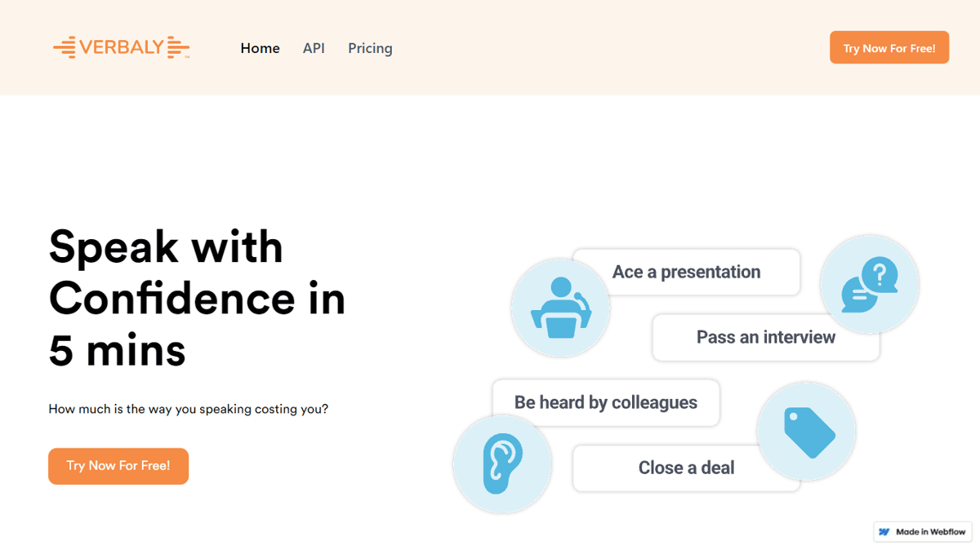Click the ear icon
Screen dimensions: 980x550
pyautogui.click(x=502, y=464)
